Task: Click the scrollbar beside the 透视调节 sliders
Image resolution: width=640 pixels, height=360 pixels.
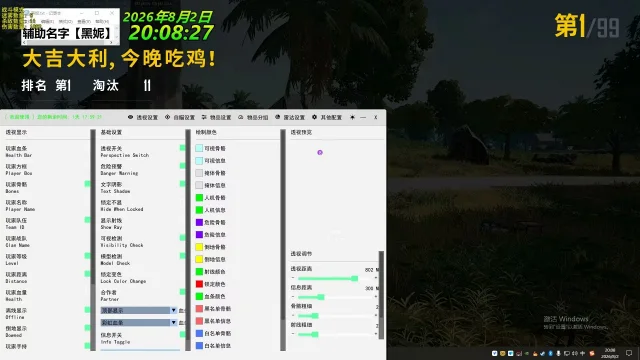Action: click(382, 295)
